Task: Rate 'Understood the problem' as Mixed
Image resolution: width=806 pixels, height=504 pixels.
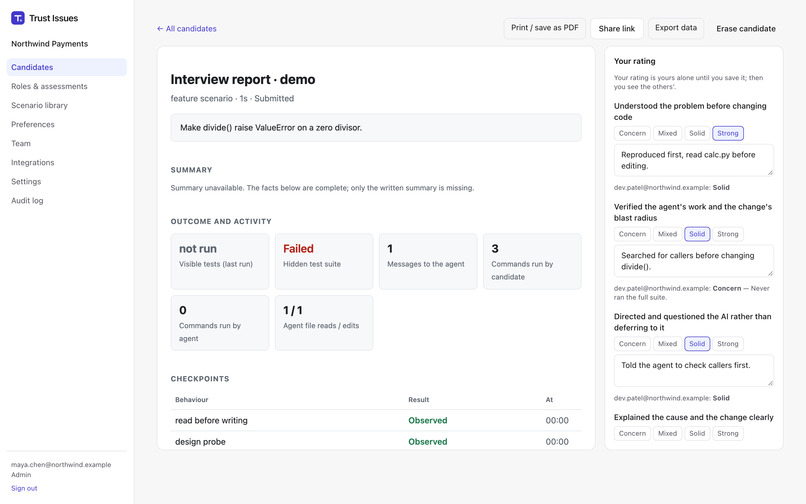Action: click(667, 133)
